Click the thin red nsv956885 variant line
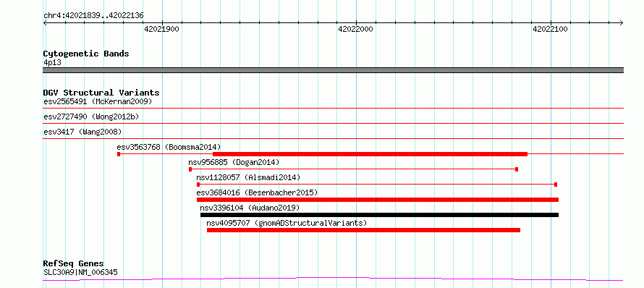Viewport: 644px width, 288px height. [353, 169]
